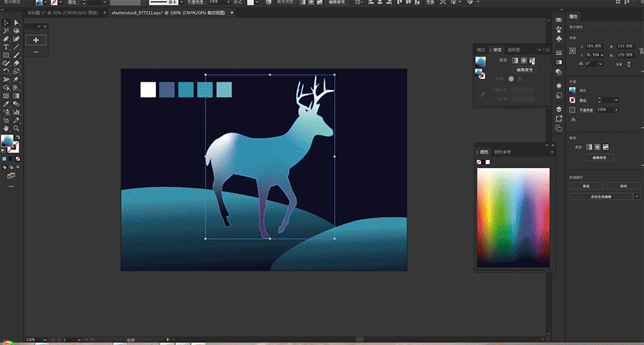Choose linear gradient type in Gradient panel
Screen dimensions: 644x345
[x=514, y=61]
